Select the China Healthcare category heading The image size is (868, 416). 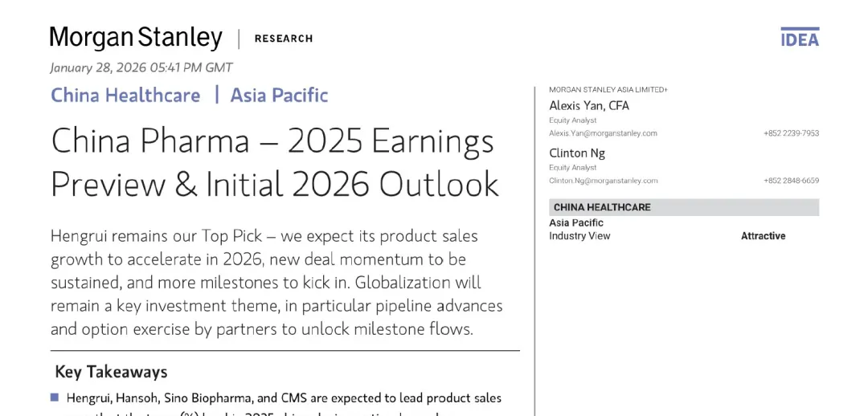(x=125, y=95)
